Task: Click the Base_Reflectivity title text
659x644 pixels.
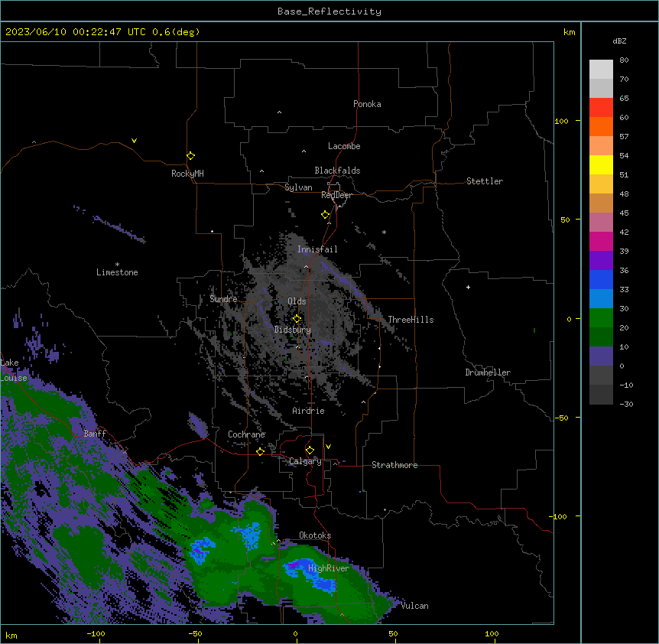Action: click(329, 11)
